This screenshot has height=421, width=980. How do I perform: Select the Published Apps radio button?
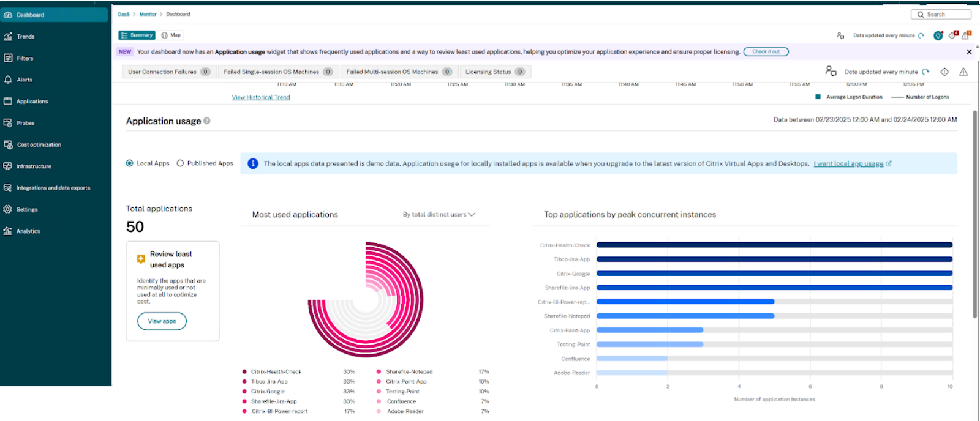[180, 163]
